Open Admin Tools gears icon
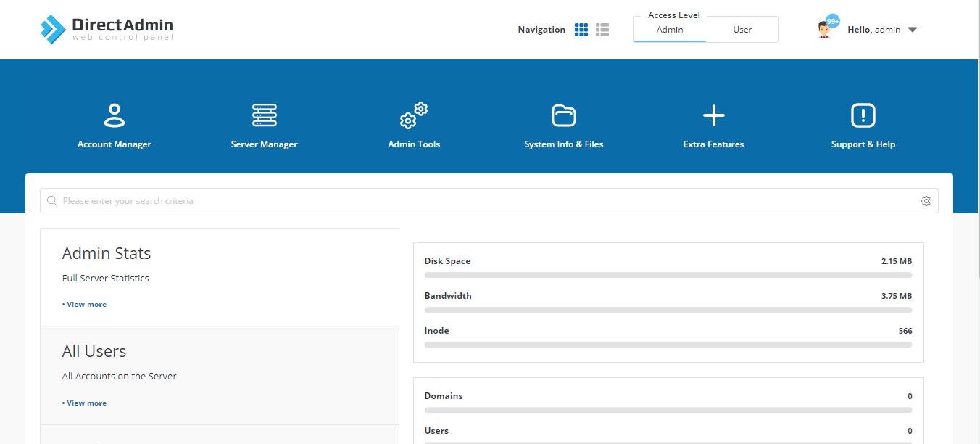Viewport: 980px width, 444px height. click(414, 115)
